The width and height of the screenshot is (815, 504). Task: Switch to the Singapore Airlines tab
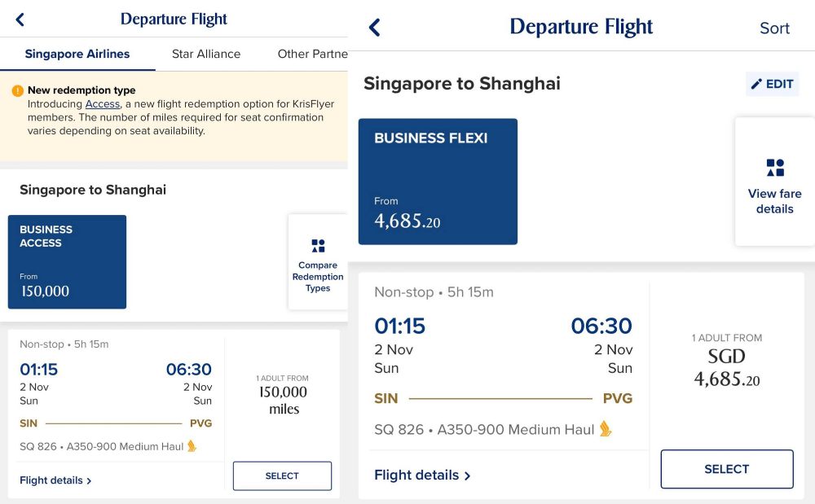(x=77, y=54)
